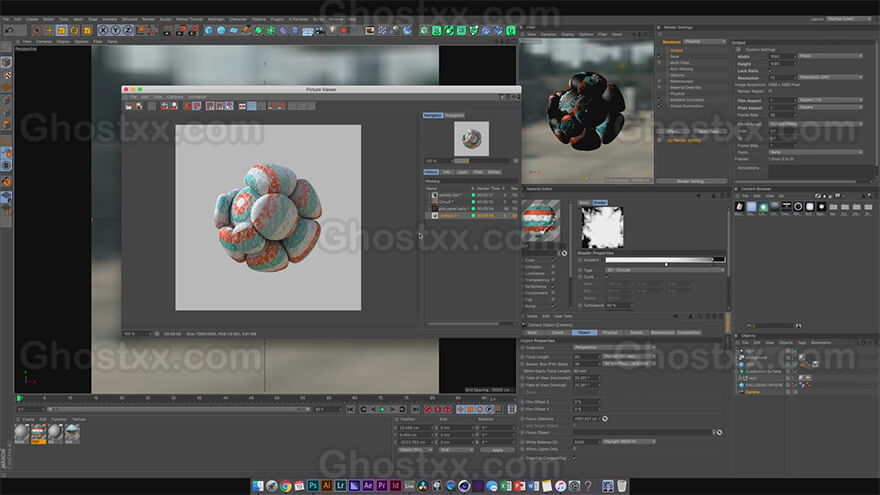Click the Render View icon
Viewport: 880px width, 495px height.
tap(168, 30)
